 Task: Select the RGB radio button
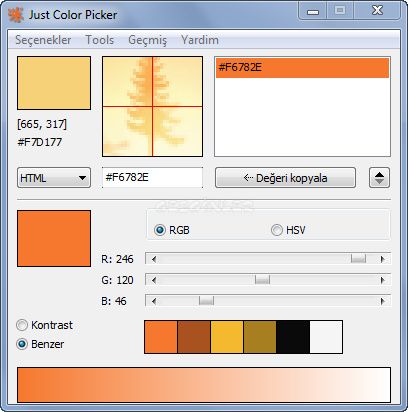[172, 230]
